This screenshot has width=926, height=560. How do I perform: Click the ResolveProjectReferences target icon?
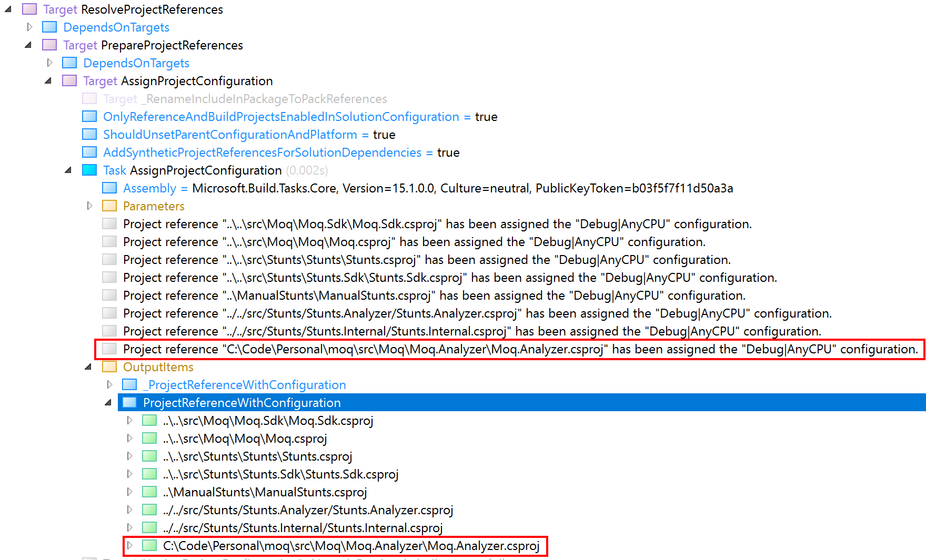[29, 9]
